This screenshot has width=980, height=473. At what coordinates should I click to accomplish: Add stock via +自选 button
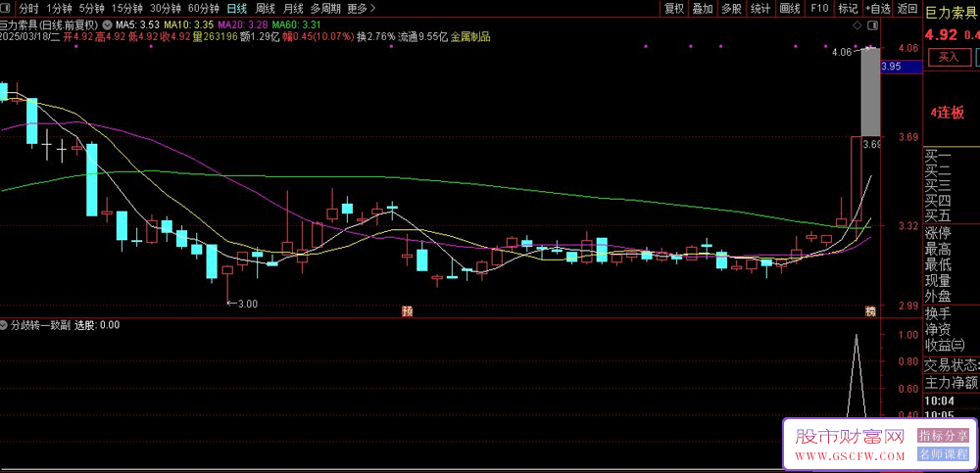pyautogui.click(x=878, y=8)
